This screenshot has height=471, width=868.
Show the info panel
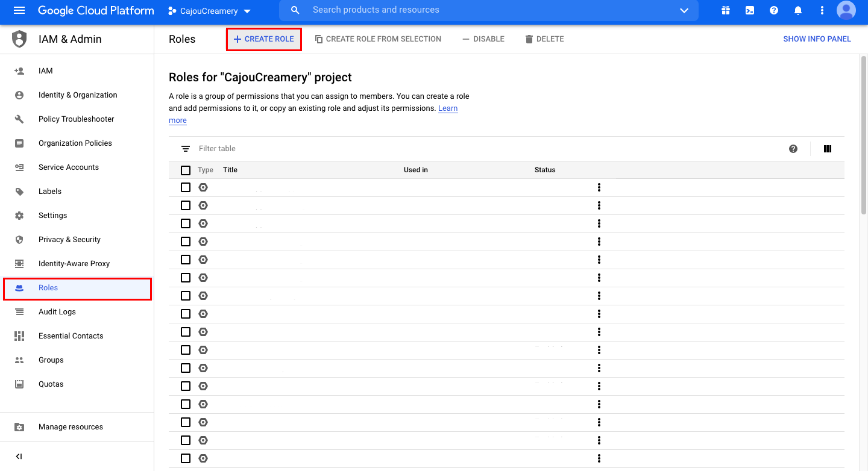pyautogui.click(x=817, y=39)
